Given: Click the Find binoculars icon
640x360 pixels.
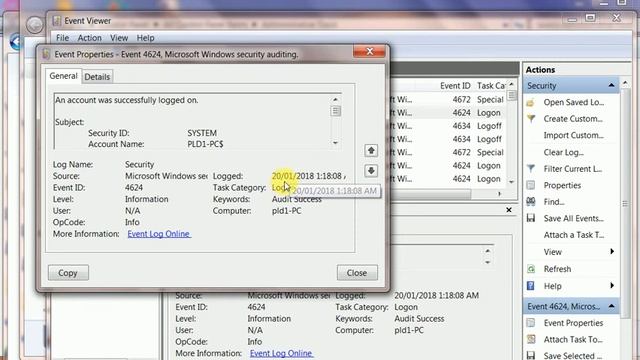Looking at the screenshot, I should click(531, 202).
